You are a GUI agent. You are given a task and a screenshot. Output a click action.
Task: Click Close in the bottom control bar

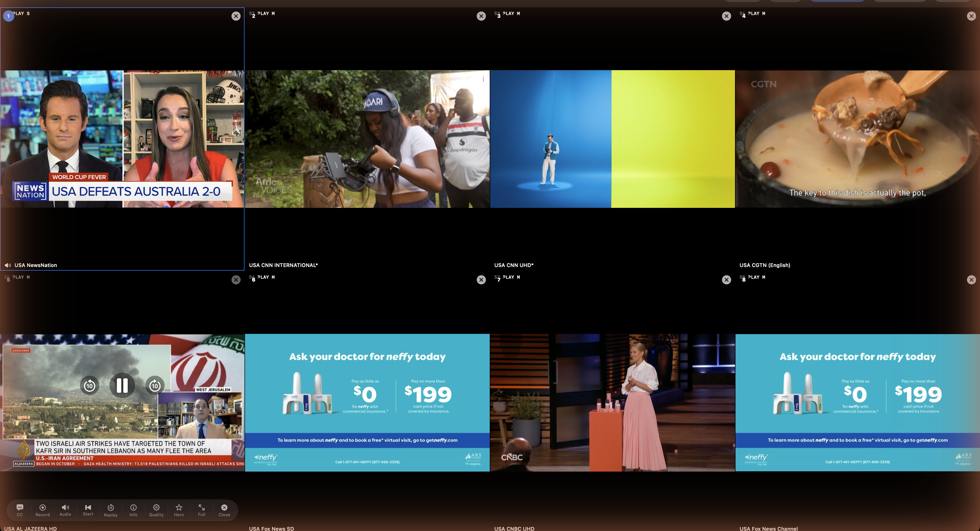[x=225, y=510]
